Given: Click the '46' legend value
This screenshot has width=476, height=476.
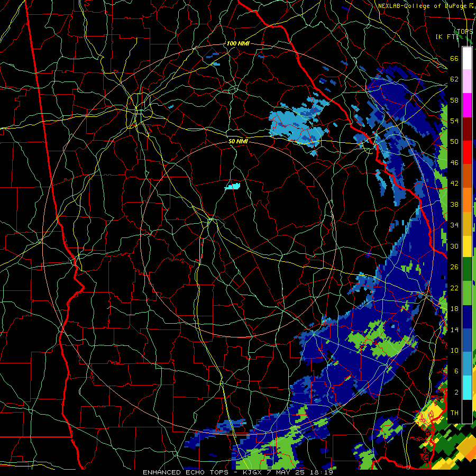Looking at the screenshot, I should pos(454,163).
